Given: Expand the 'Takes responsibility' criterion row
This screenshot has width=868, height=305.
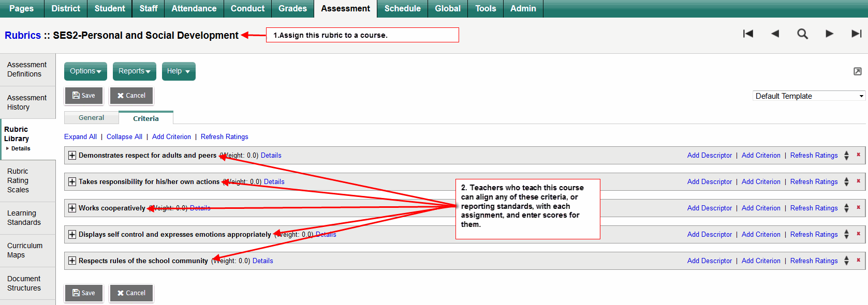Looking at the screenshot, I should (72, 182).
